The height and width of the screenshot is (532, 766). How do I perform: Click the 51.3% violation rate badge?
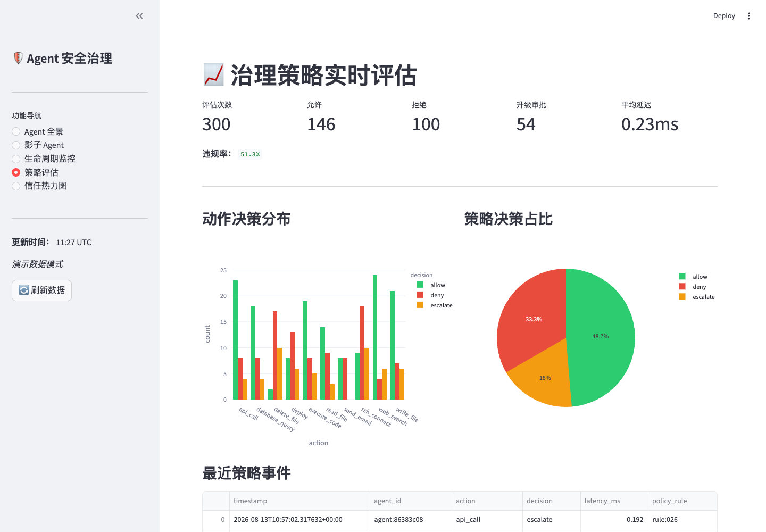click(250, 154)
